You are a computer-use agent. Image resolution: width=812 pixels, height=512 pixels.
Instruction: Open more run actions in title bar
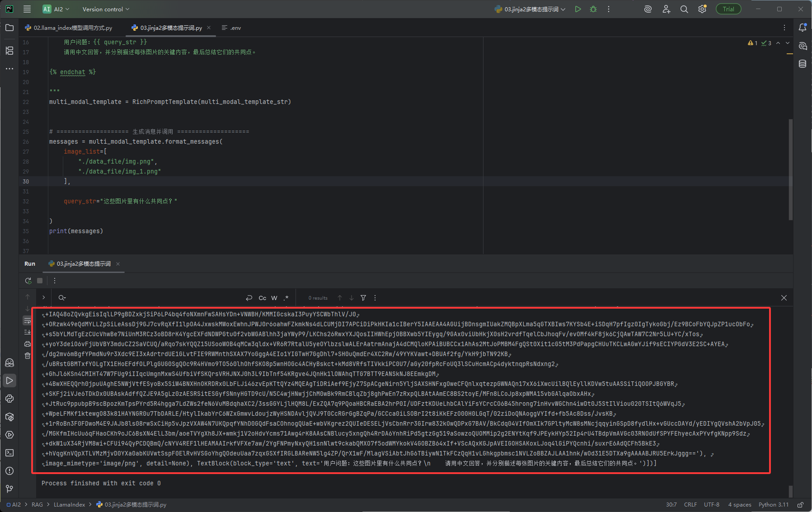[x=609, y=9]
